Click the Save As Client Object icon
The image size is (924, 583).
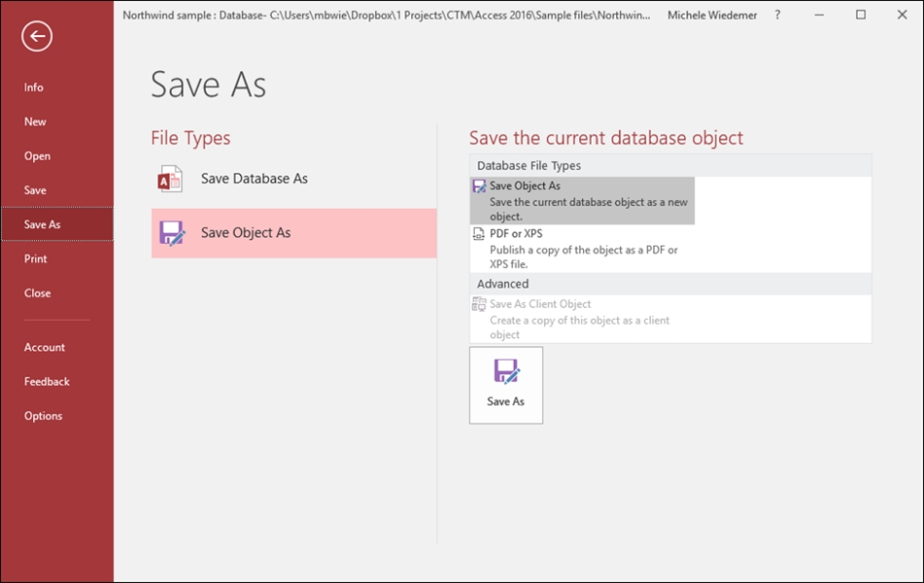(480, 304)
